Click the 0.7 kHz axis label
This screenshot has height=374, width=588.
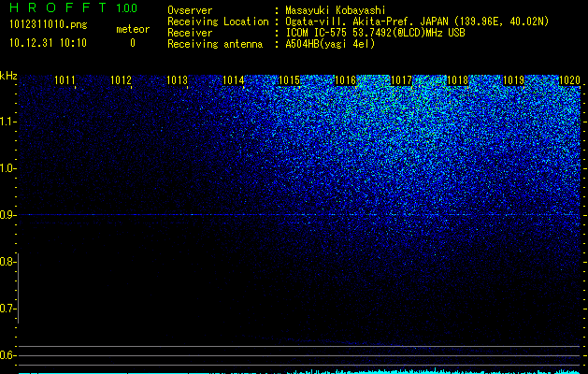coord(7,309)
